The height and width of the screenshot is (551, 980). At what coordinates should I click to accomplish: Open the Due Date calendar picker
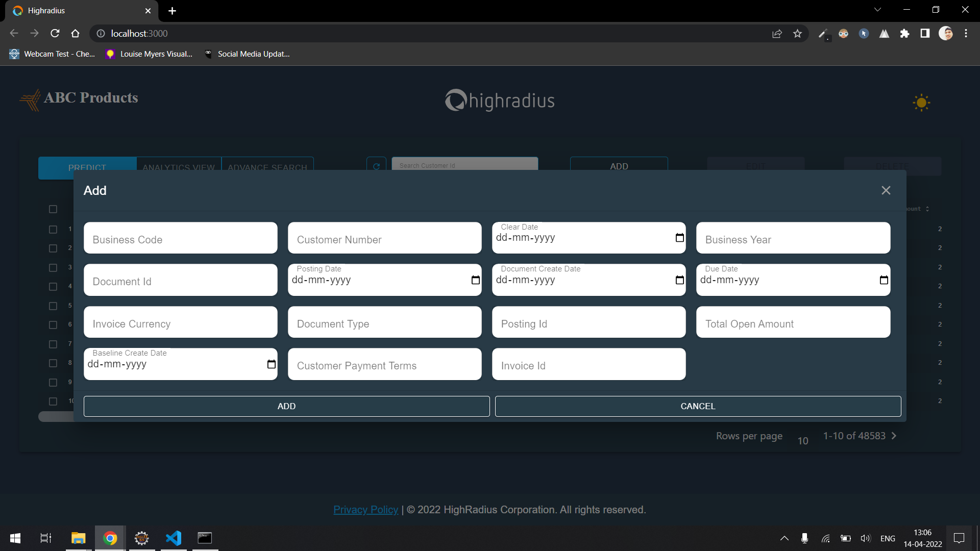tap(884, 280)
